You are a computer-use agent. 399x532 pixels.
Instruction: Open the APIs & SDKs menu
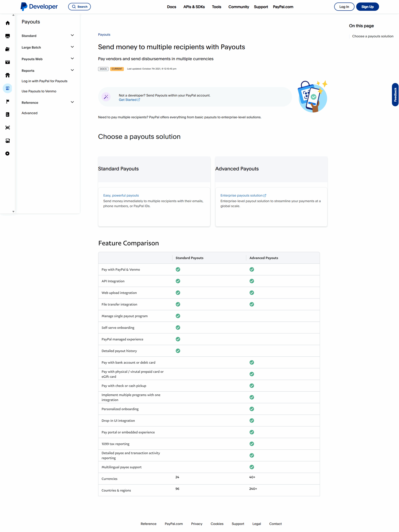pos(194,7)
